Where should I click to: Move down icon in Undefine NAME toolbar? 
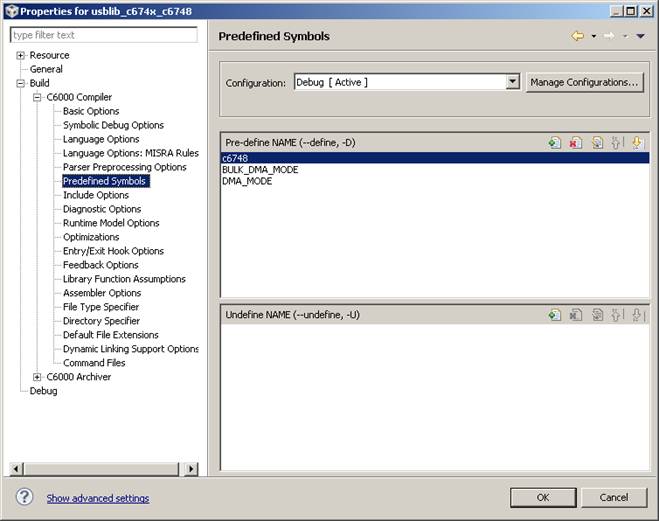(x=638, y=315)
